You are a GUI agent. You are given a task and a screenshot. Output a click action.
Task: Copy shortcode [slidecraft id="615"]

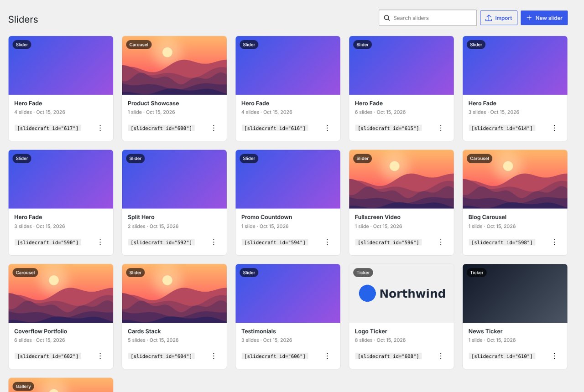388,128
